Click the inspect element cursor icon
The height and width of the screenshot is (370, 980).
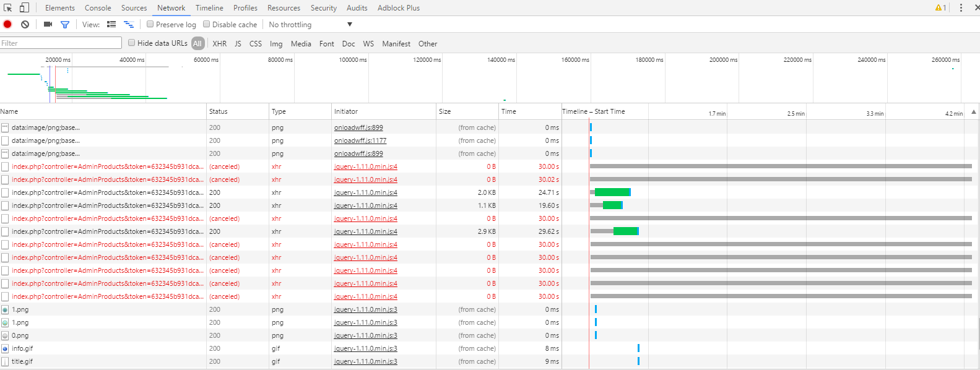(x=8, y=8)
